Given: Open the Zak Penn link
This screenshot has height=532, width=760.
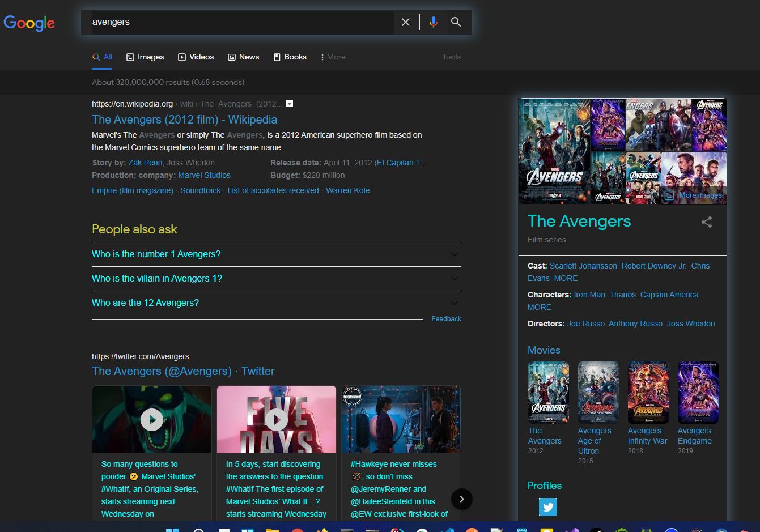Looking at the screenshot, I should pyautogui.click(x=145, y=163).
